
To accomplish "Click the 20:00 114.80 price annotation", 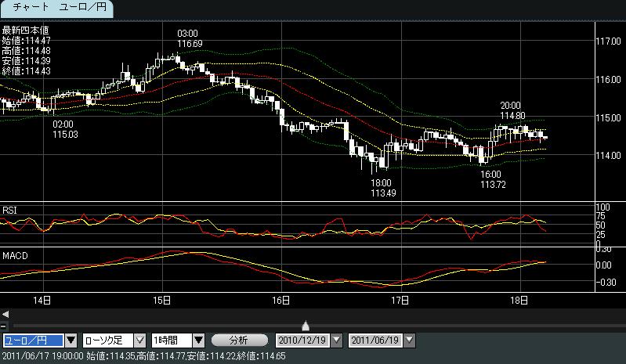I will pos(511,111).
